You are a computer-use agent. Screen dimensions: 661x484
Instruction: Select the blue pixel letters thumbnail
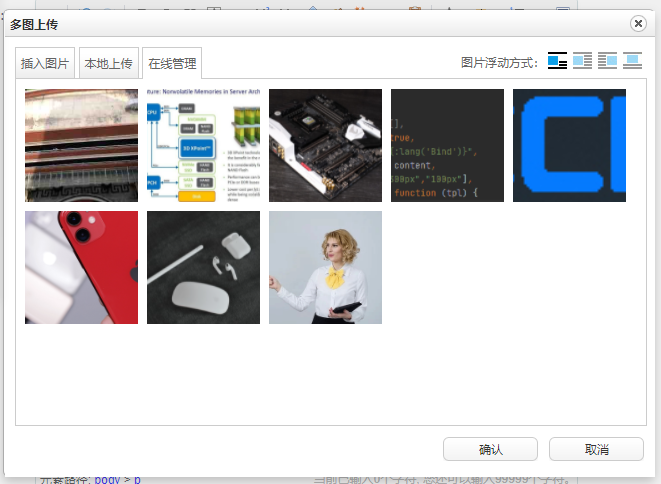click(x=569, y=145)
